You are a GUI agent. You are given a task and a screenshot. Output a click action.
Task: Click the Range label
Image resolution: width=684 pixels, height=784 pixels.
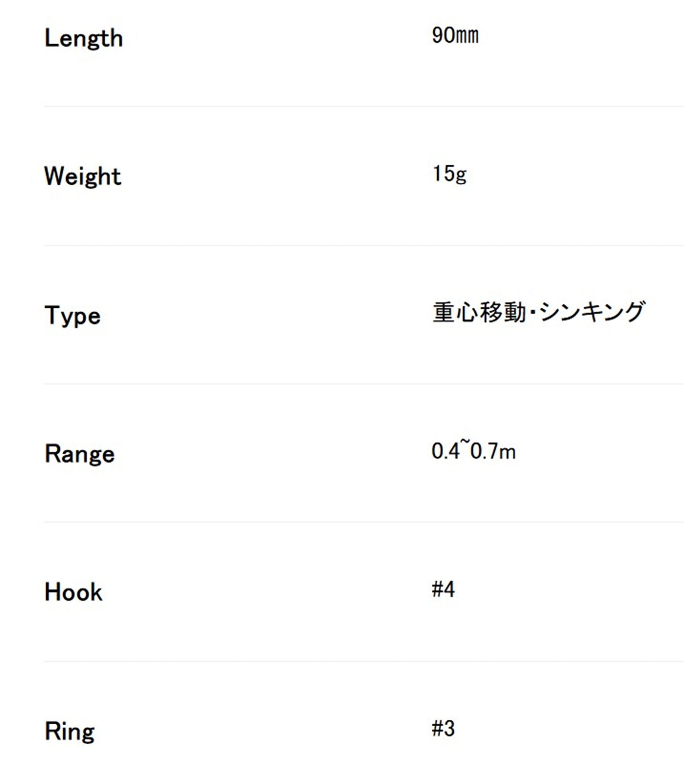[80, 454]
